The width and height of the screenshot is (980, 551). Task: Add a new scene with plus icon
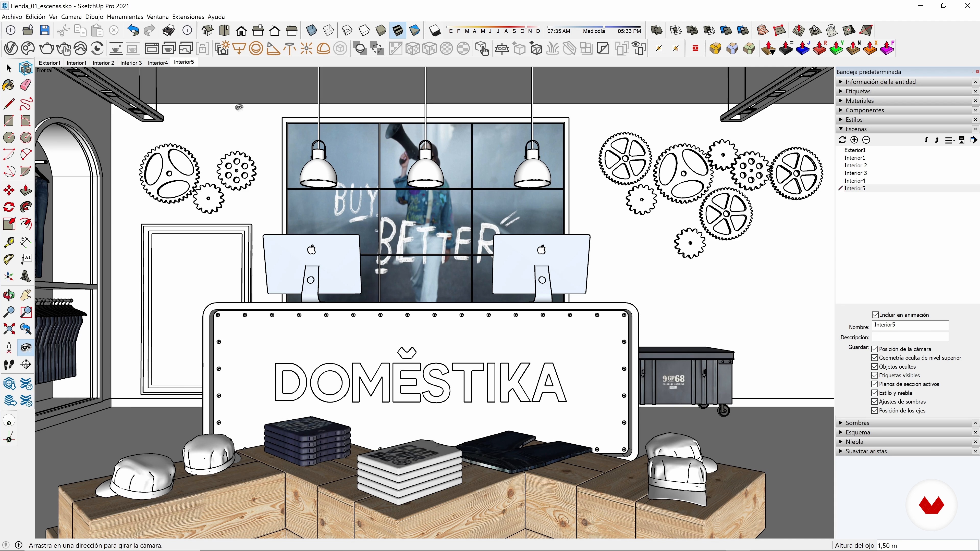[854, 140]
